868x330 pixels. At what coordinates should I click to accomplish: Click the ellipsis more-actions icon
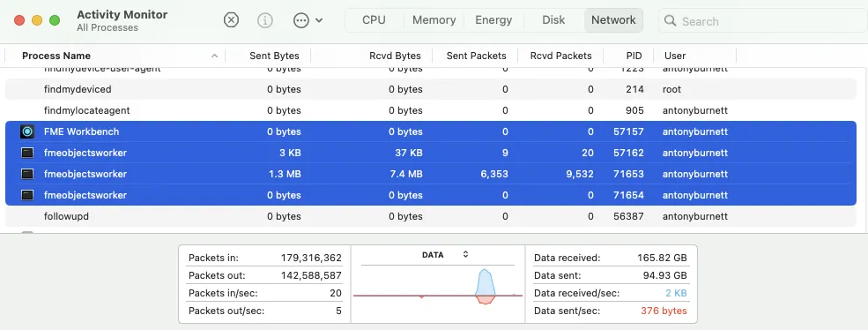(x=300, y=20)
